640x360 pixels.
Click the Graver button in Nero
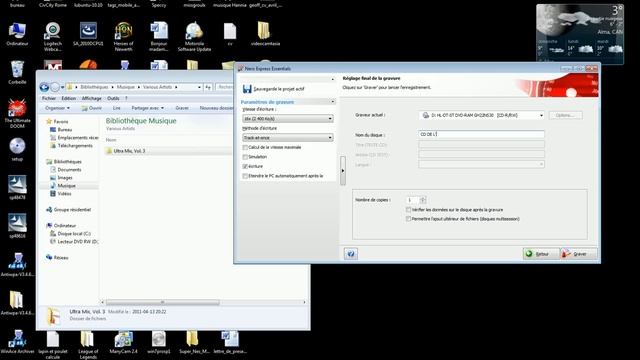click(579, 254)
